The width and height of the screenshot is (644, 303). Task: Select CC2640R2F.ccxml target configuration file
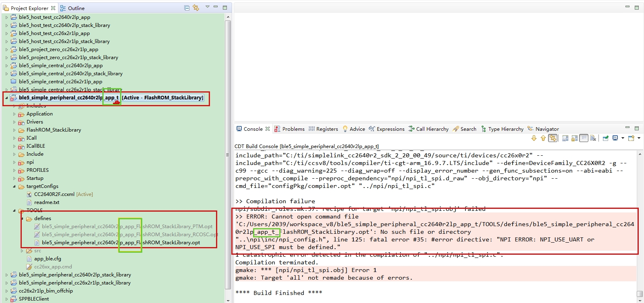(59, 194)
